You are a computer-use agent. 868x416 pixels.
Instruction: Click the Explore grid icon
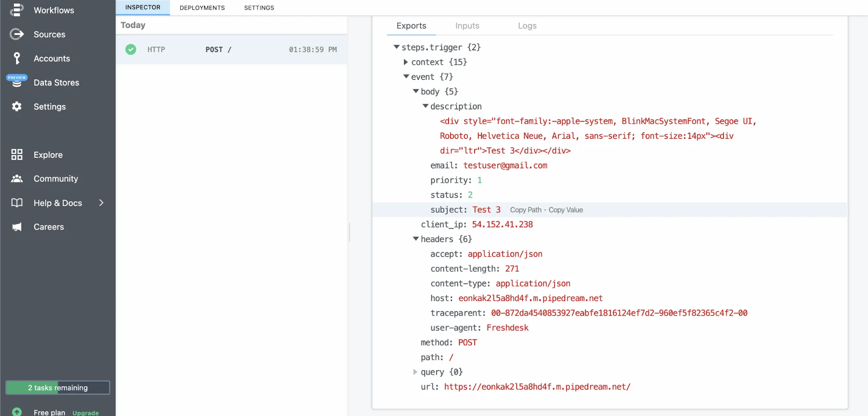tap(17, 154)
